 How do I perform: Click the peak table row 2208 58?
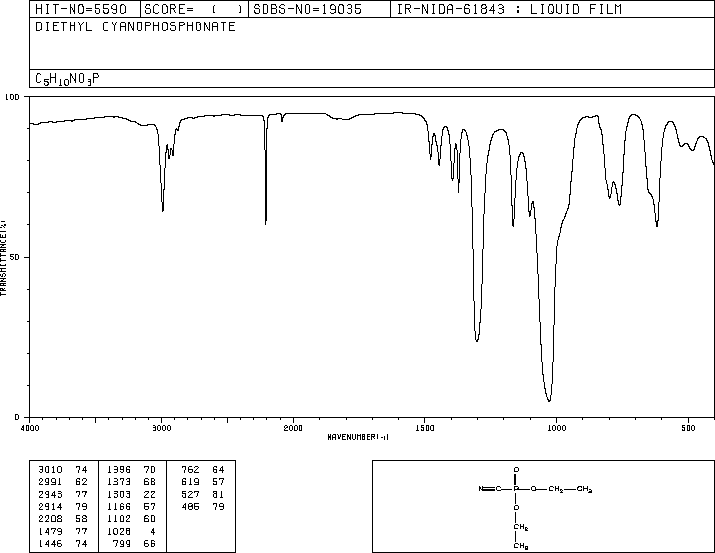coord(63,519)
